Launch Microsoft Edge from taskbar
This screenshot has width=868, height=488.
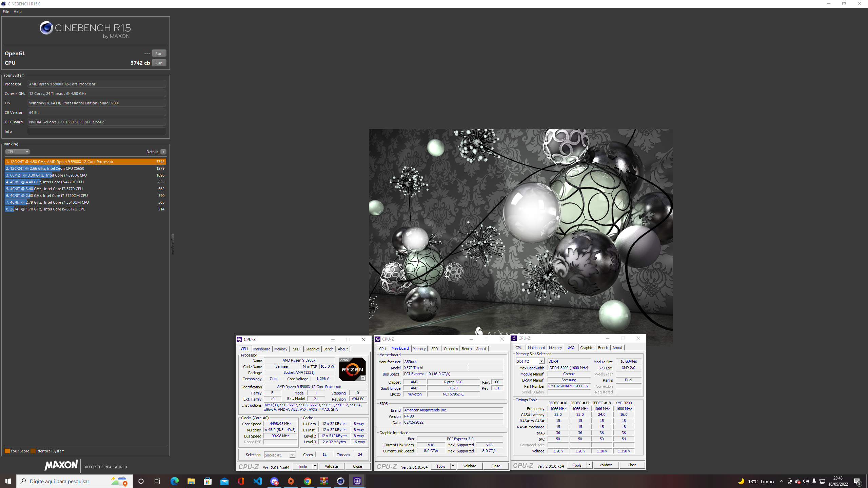[x=174, y=481]
